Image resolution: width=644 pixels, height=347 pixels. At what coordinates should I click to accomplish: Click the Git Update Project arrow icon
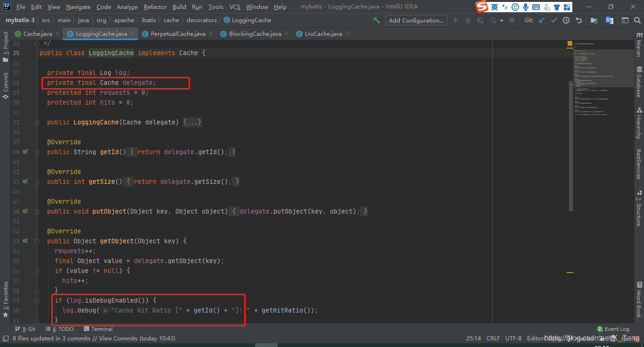tap(542, 20)
